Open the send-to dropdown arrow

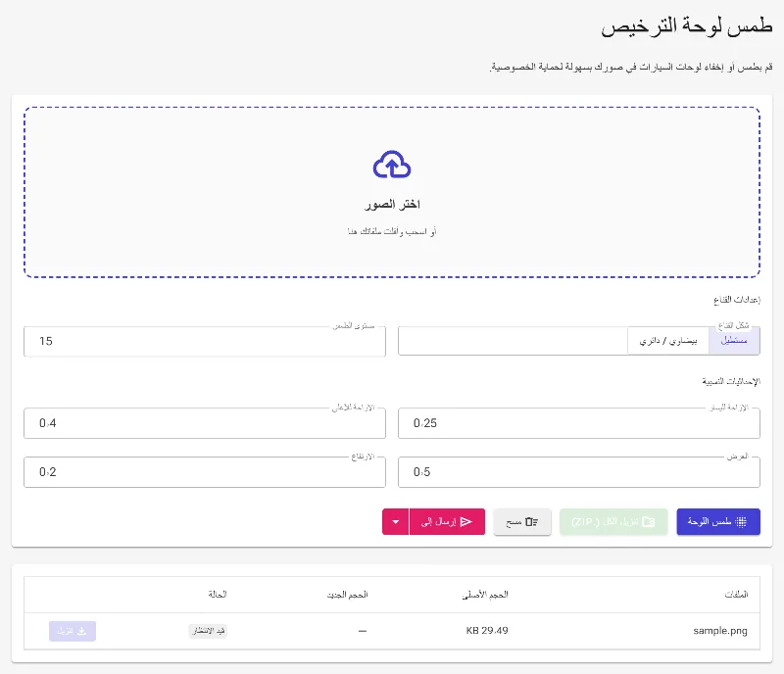[396, 521]
